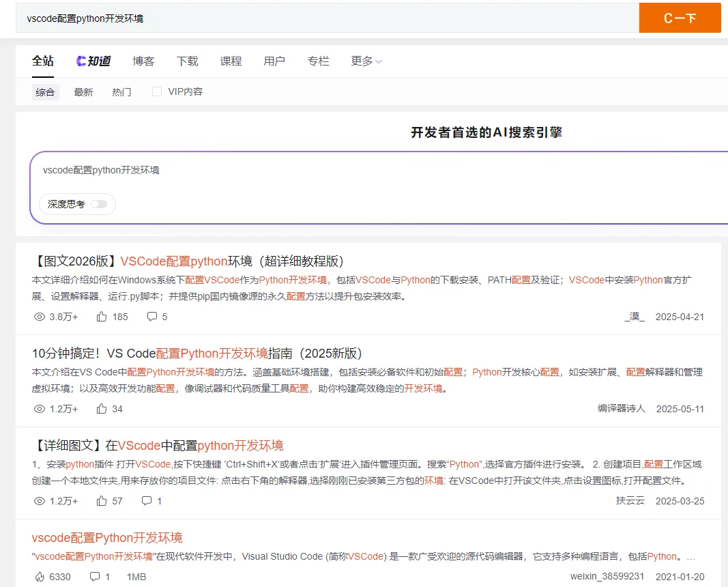Image resolution: width=728 pixels, height=587 pixels.
Task: Click the comment icon with 5 comments
Action: (x=152, y=317)
